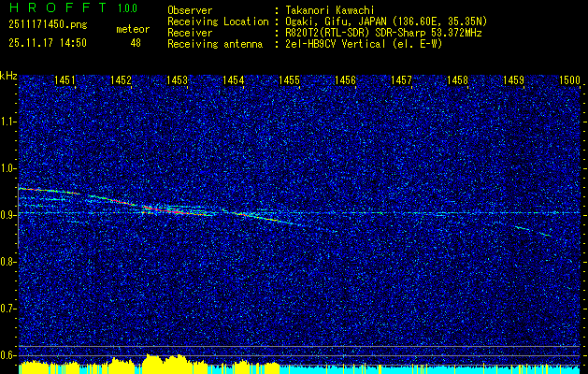Click the 1458 time axis marker
Image resolution: width=588 pixels, height=374 pixels.
pyautogui.click(x=457, y=79)
